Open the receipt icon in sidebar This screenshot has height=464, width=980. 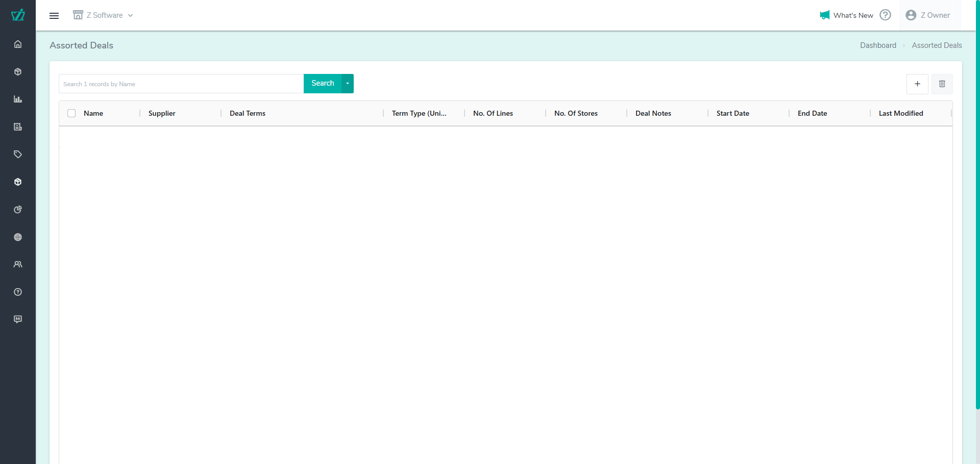[x=18, y=127]
